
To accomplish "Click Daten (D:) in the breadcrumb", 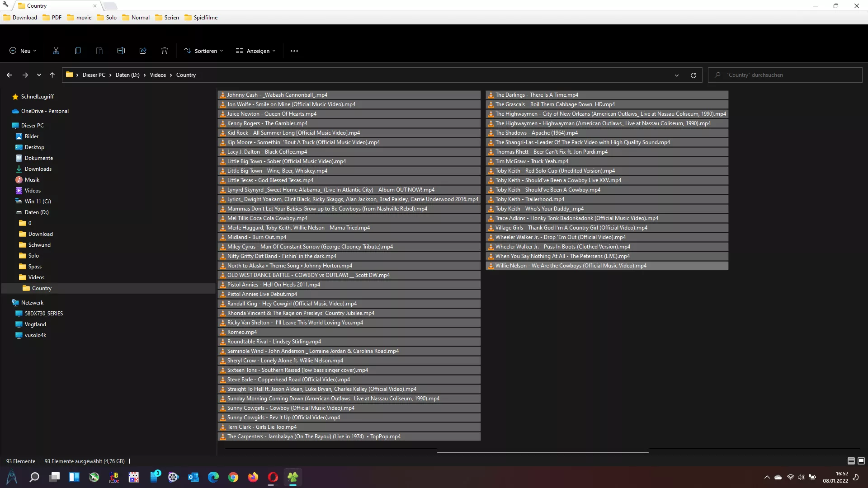I will [127, 75].
